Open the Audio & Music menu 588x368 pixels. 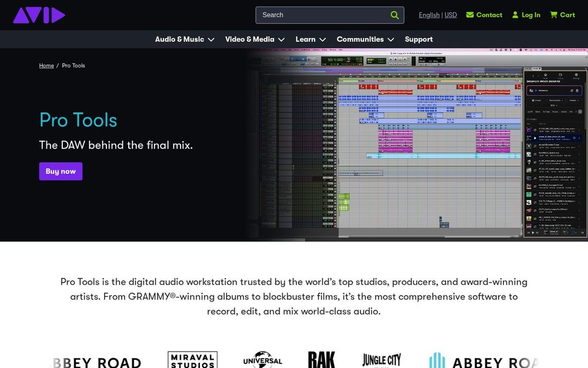[x=185, y=39]
